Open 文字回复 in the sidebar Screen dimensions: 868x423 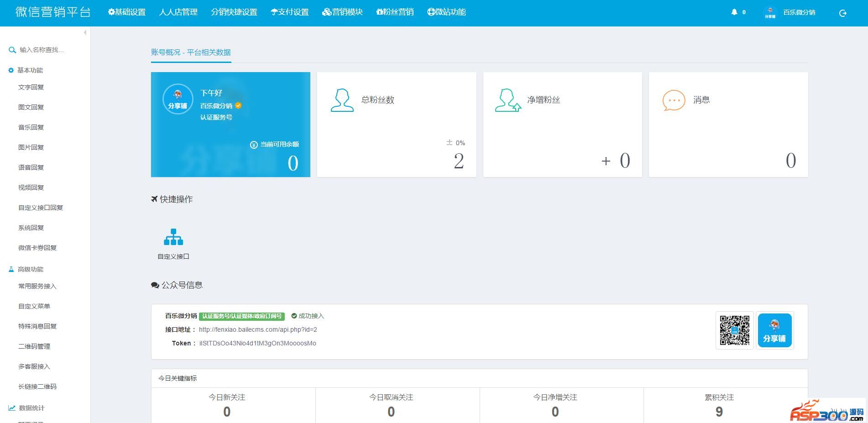[x=31, y=87]
